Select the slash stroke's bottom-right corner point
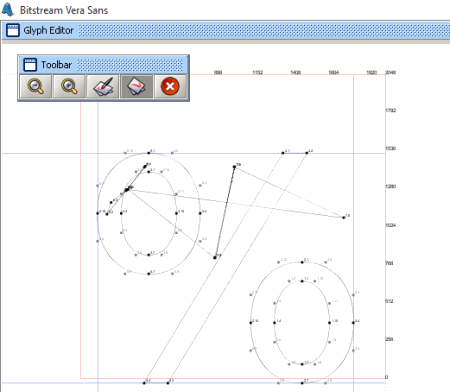This screenshot has width=450, height=392. coord(168,383)
